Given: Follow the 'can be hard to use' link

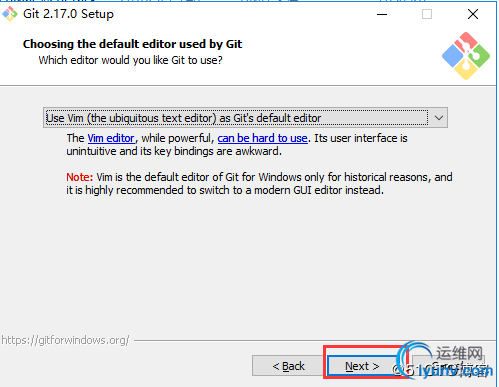Looking at the screenshot, I should (262, 138).
